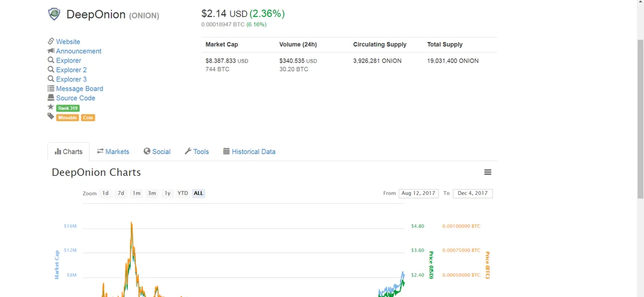Click the megaphone icon beside Announcement

tap(51, 51)
